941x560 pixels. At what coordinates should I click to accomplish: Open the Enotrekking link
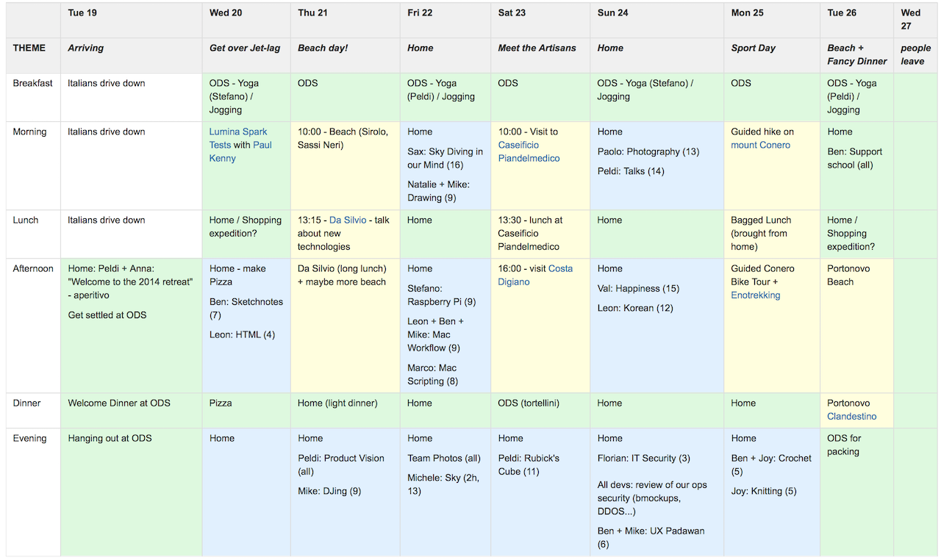(x=755, y=295)
